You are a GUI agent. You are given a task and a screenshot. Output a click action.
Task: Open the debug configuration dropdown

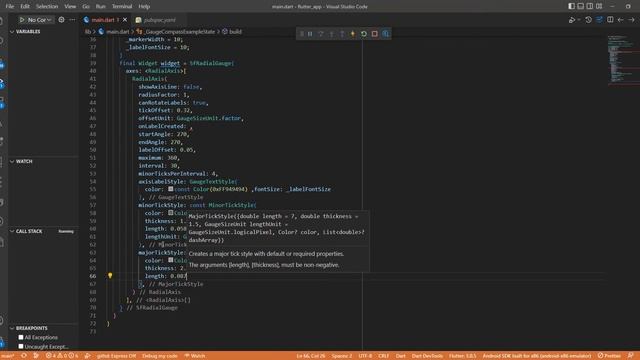pyautogui.click(x=39, y=20)
